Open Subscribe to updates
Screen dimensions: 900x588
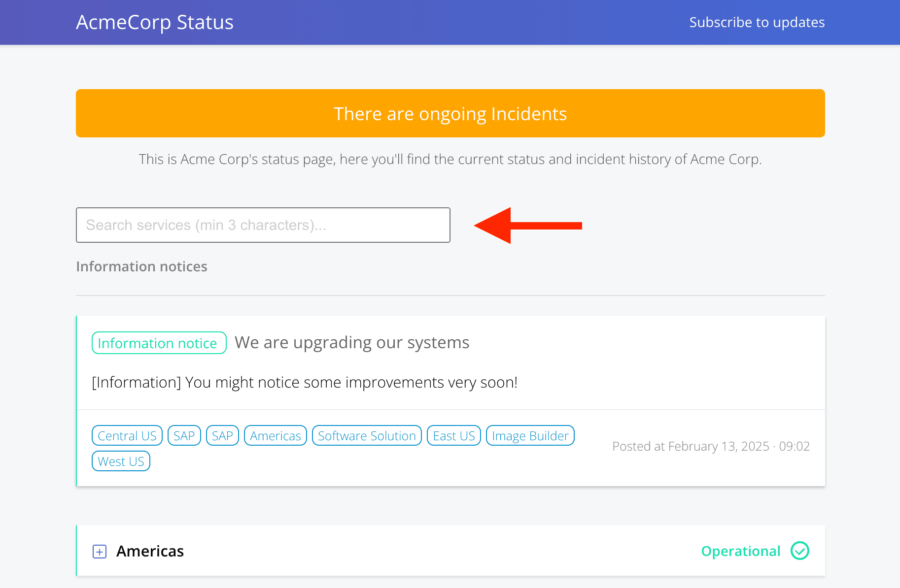(x=757, y=22)
